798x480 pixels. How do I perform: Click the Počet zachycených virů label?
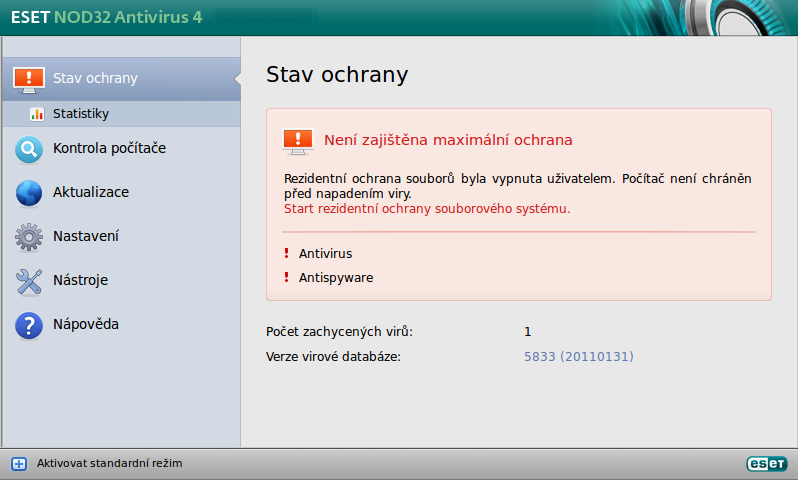339,332
